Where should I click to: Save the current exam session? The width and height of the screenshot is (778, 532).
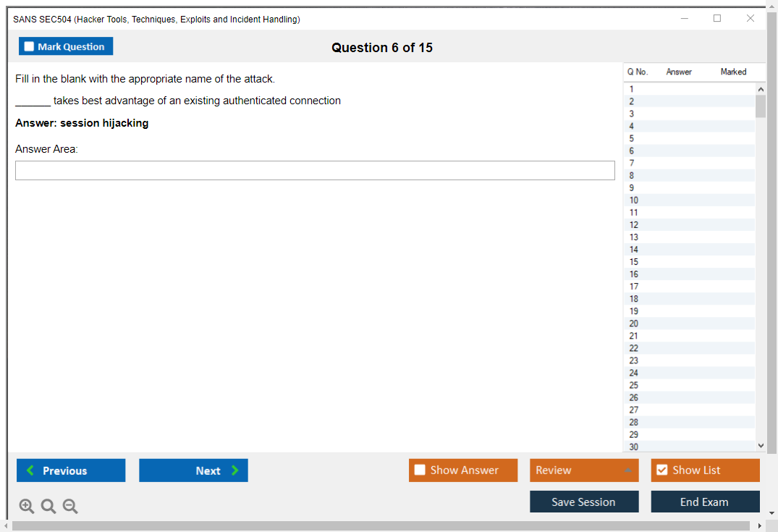tap(584, 502)
